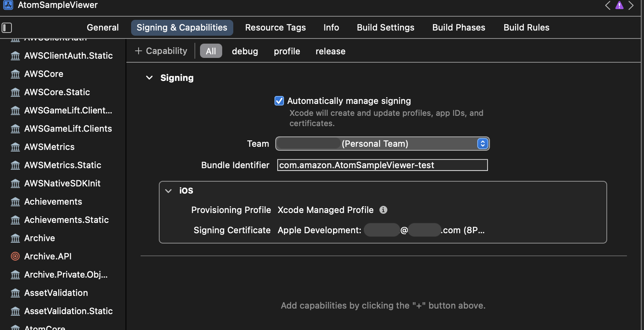Click the sidebar toggle icon
This screenshot has width=644, height=330.
[x=7, y=28]
